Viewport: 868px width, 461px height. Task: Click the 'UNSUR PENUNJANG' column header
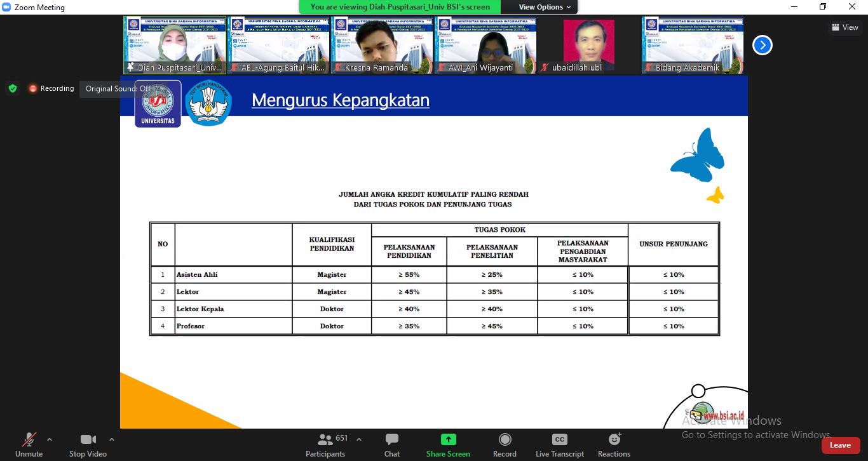click(x=674, y=244)
